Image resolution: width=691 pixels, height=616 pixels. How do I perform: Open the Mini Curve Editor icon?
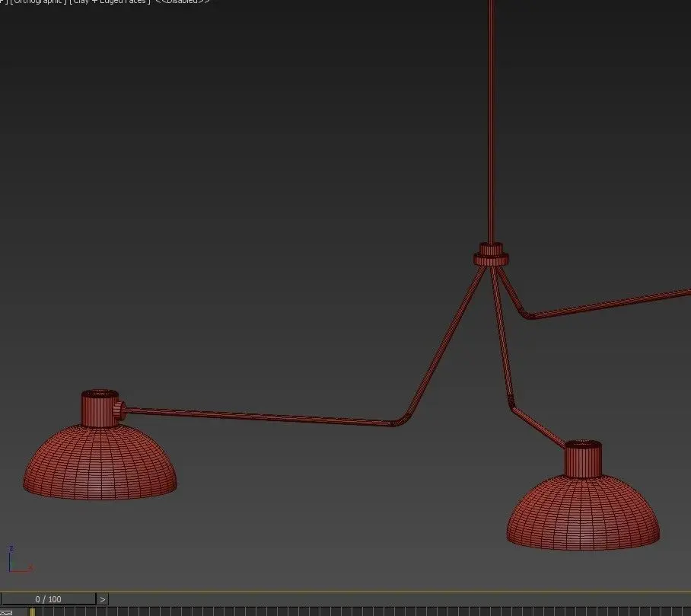[x=6, y=612]
